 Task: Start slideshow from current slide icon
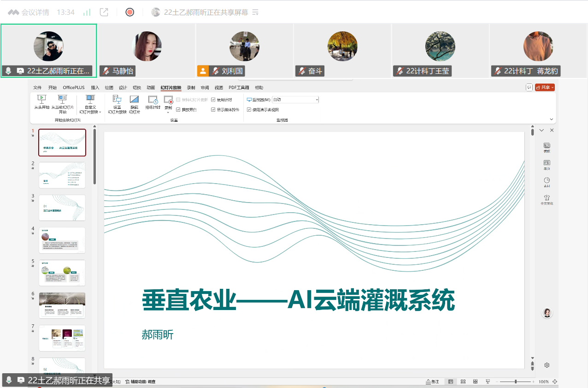[x=63, y=98]
